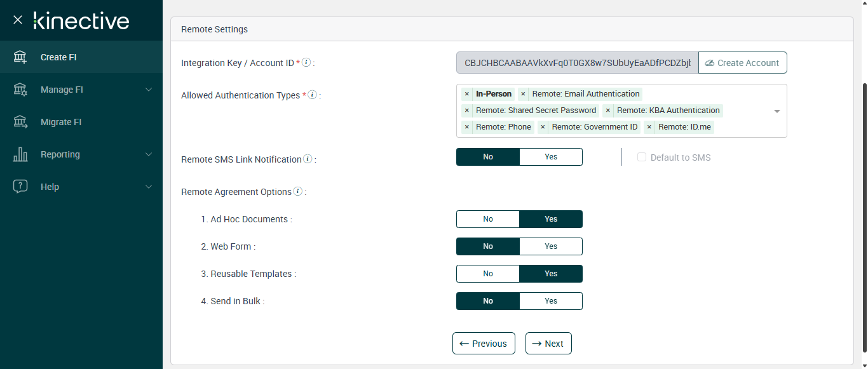
Task: Set Remote SMS Link Notification to Yes
Action: click(550, 157)
